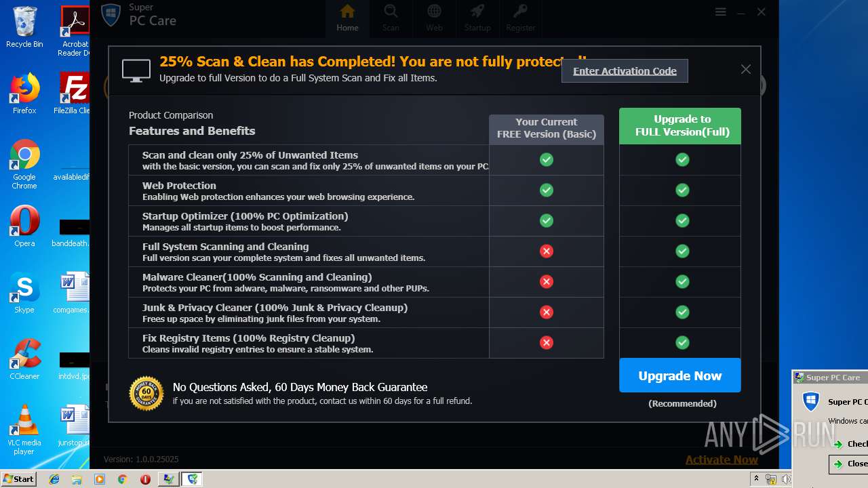
Task: Select the Recycle Bin desktop icon
Action: (x=24, y=28)
